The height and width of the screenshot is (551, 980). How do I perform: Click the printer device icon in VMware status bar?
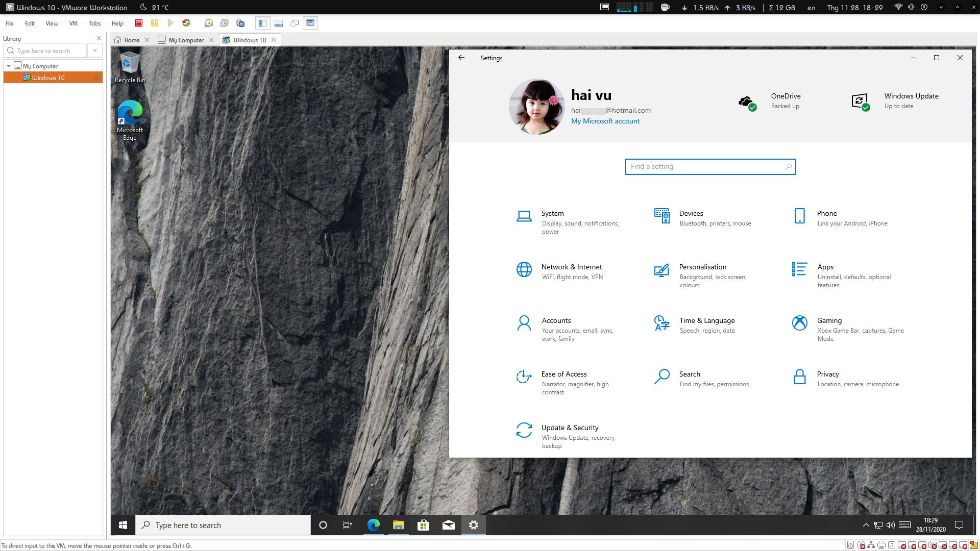[881, 545]
